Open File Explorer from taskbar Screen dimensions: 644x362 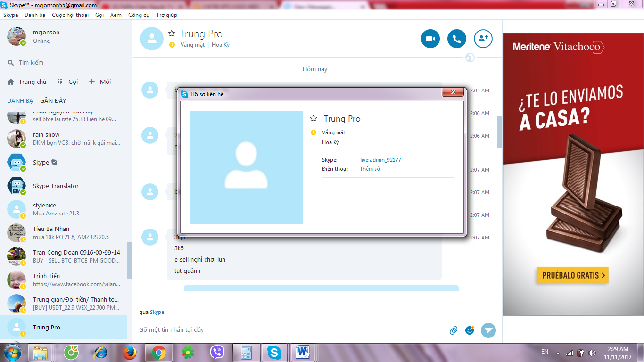40,352
